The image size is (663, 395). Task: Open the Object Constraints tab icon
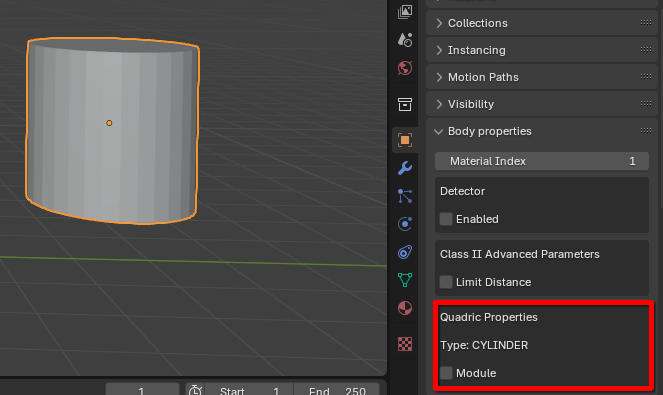[x=405, y=252]
